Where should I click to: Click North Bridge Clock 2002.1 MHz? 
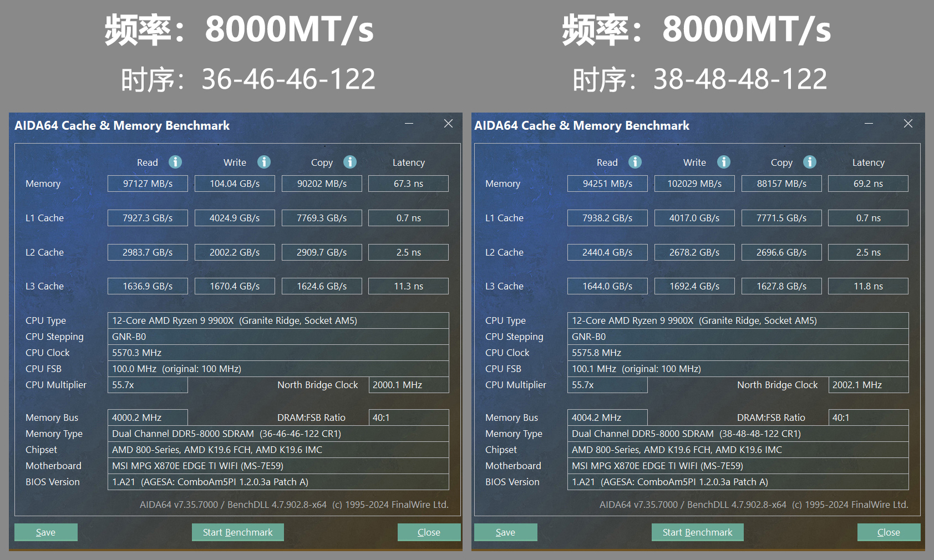[x=869, y=385]
